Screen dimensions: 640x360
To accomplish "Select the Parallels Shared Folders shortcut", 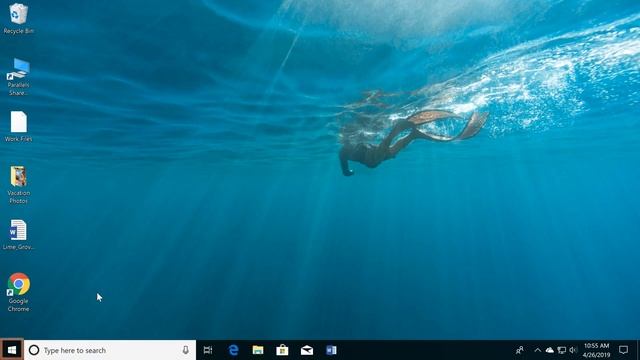I will [18, 77].
